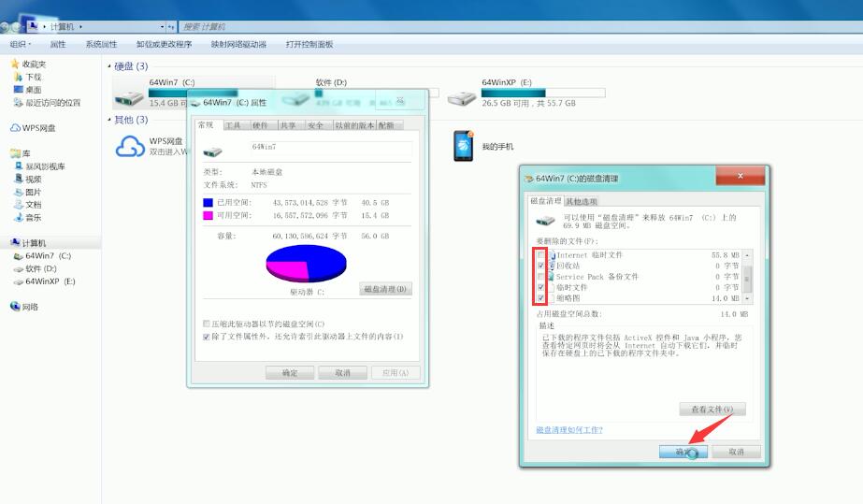
Task: Click the Explorer forward arrow button
Action: pos(17,26)
